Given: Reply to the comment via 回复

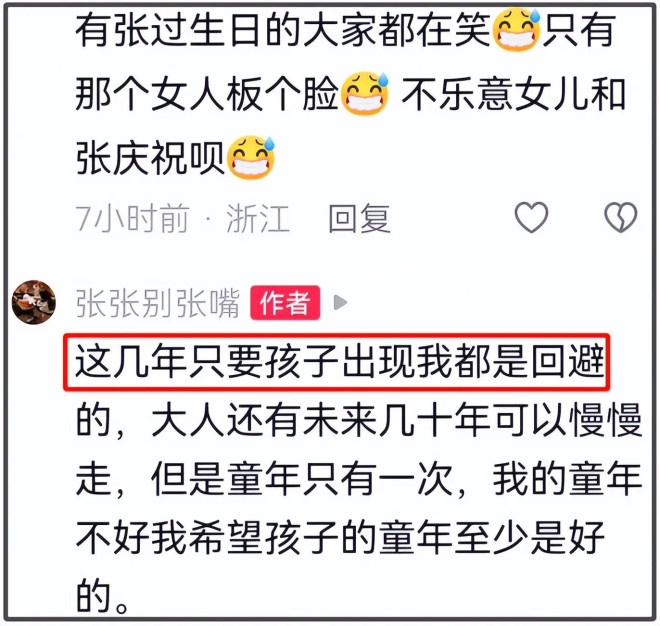Looking at the screenshot, I should point(359,218).
